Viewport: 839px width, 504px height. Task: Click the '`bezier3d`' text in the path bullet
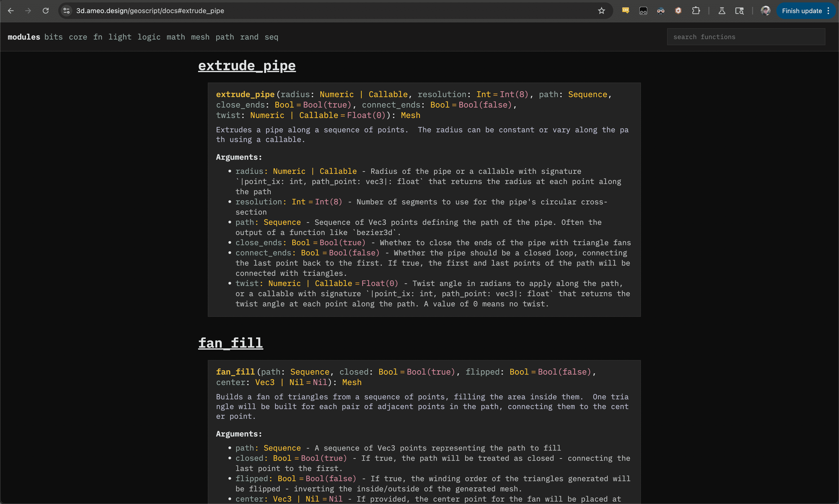point(375,232)
